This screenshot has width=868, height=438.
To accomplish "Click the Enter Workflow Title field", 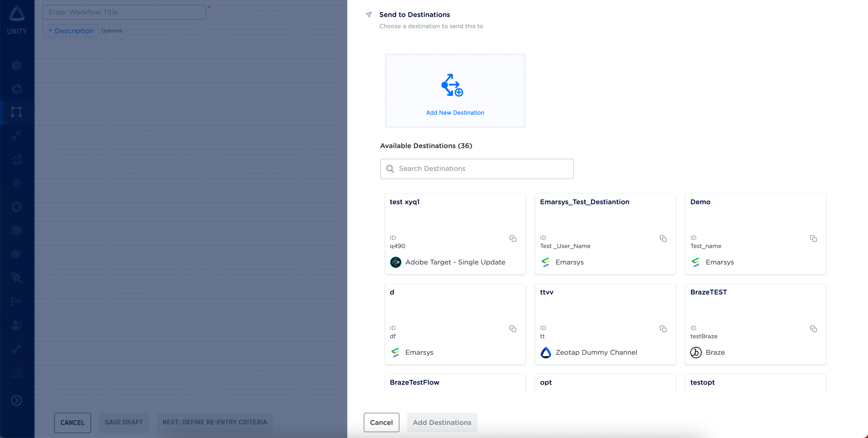I will click(124, 12).
